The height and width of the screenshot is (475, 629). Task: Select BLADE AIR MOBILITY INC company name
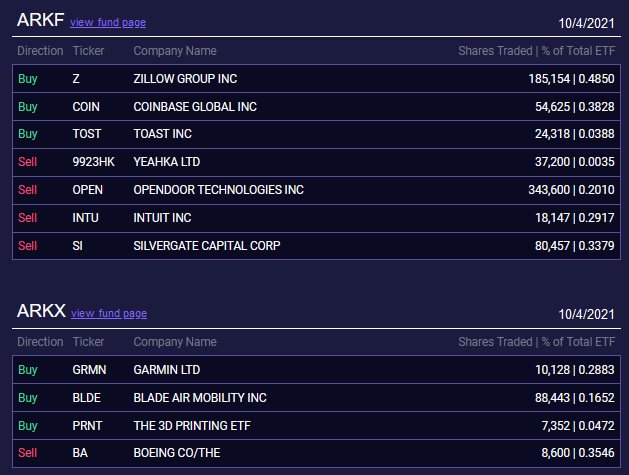coord(200,398)
